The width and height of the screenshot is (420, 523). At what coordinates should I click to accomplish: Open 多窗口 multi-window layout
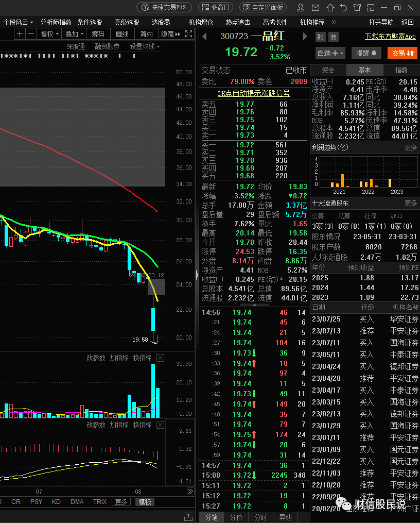[216, 7]
